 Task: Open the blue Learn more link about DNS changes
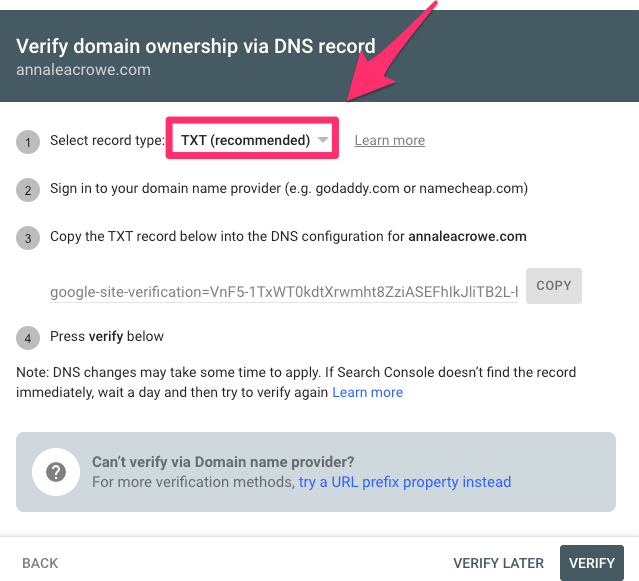[368, 392]
